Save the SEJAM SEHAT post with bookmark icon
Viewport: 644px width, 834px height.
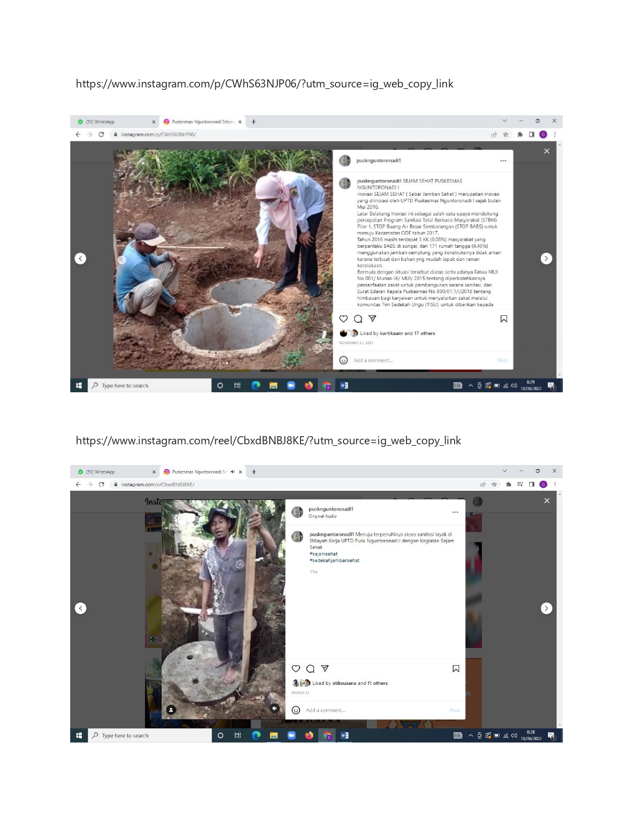pyautogui.click(x=504, y=319)
